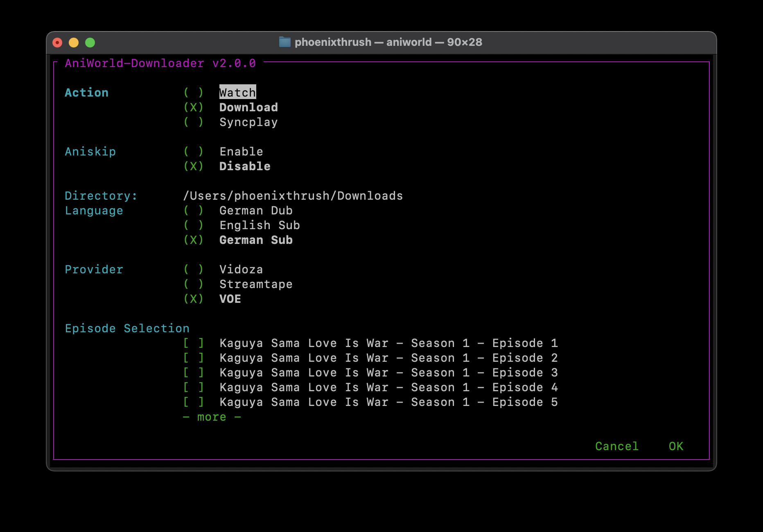
Task: Select Streamtape as provider
Action: pyautogui.click(x=193, y=284)
